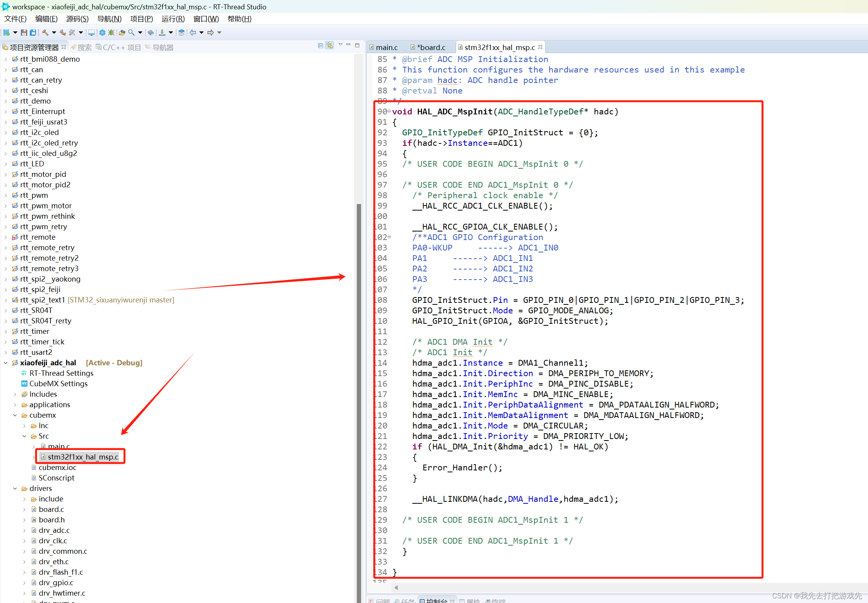Image resolution: width=868 pixels, height=603 pixels.
Task: Click the Build hammer icon
Action: pyautogui.click(x=45, y=33)
